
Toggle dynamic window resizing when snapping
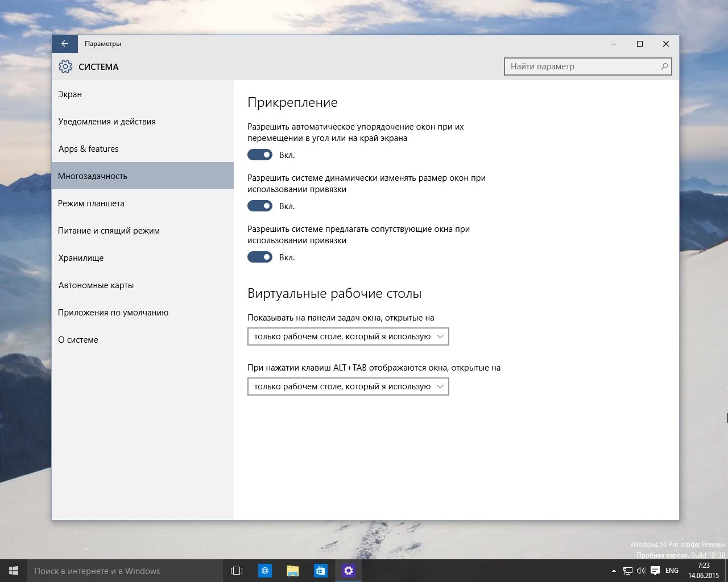(x=260, y=206)
